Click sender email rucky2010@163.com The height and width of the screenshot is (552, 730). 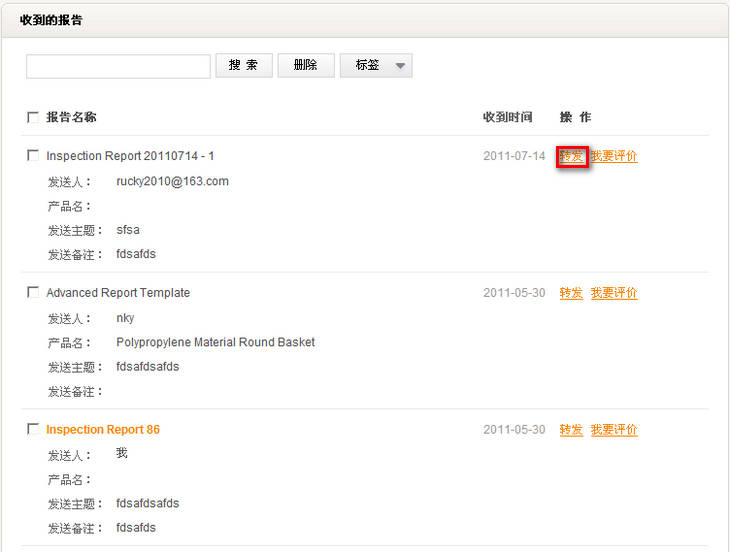(172, 181)
